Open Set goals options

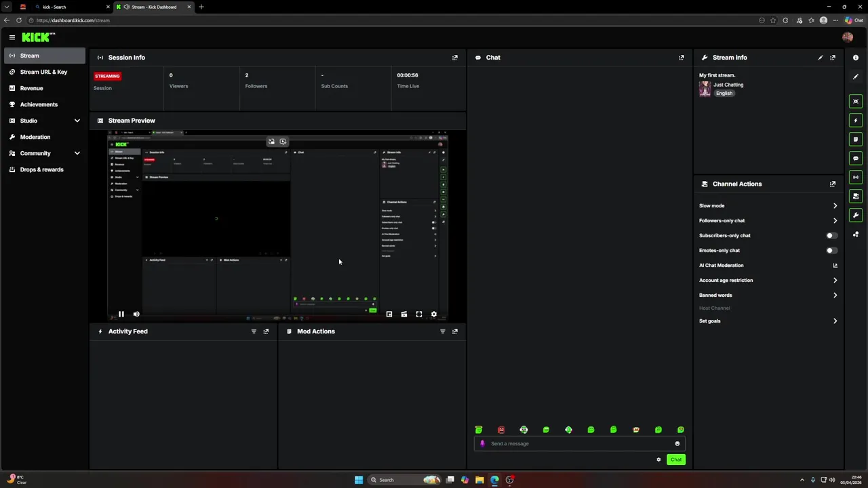(768, 321)
